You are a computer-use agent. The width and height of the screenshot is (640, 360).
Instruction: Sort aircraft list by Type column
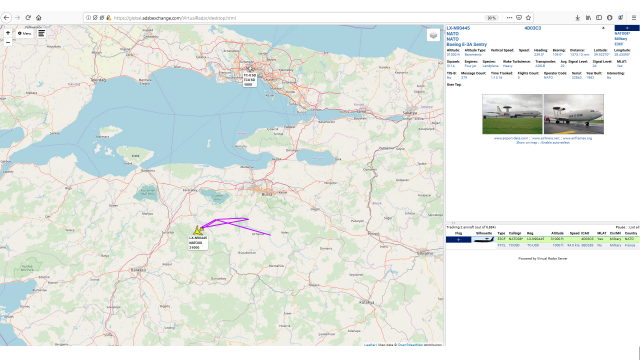point(501,233)
